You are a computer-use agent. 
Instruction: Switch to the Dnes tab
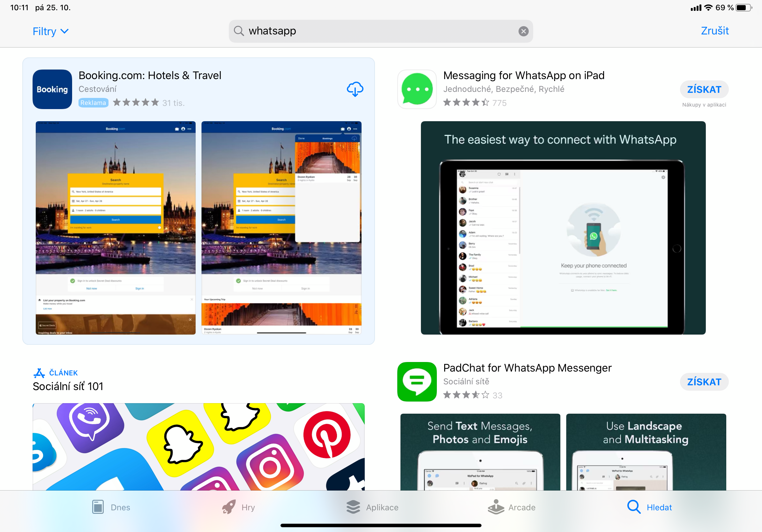111,507
